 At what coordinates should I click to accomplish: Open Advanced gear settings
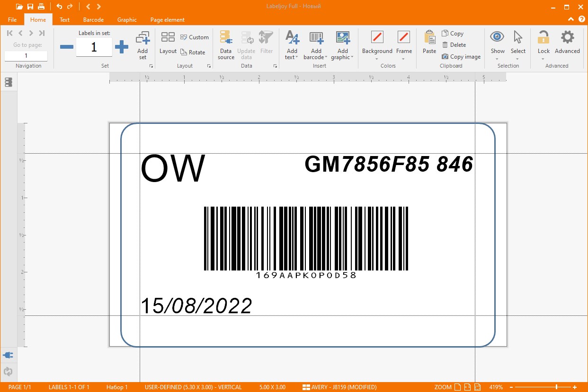click(x=567, y=43)
